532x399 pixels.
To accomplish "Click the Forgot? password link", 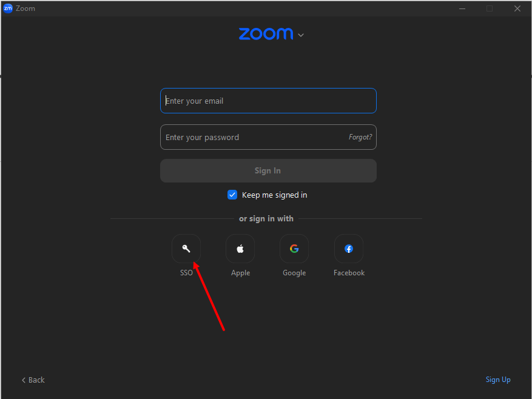I will 360,137.
